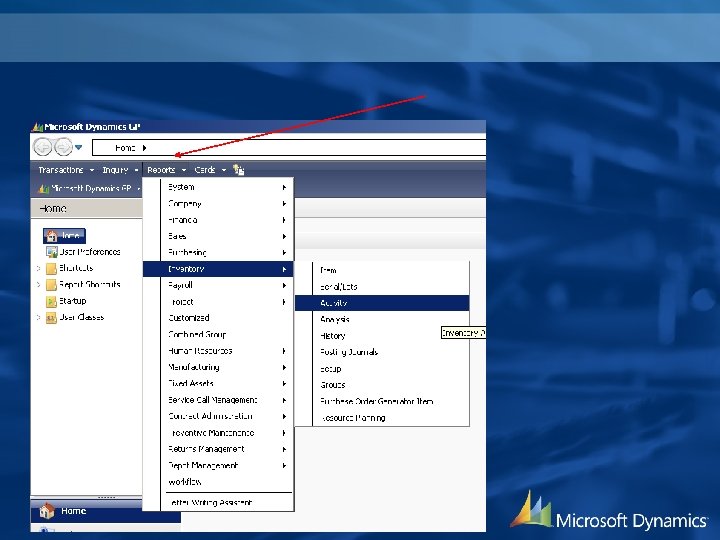Choose Contract Administration from Reports menu
The height and width of the screenshot is (540, 720).
[x=218, y=416]
